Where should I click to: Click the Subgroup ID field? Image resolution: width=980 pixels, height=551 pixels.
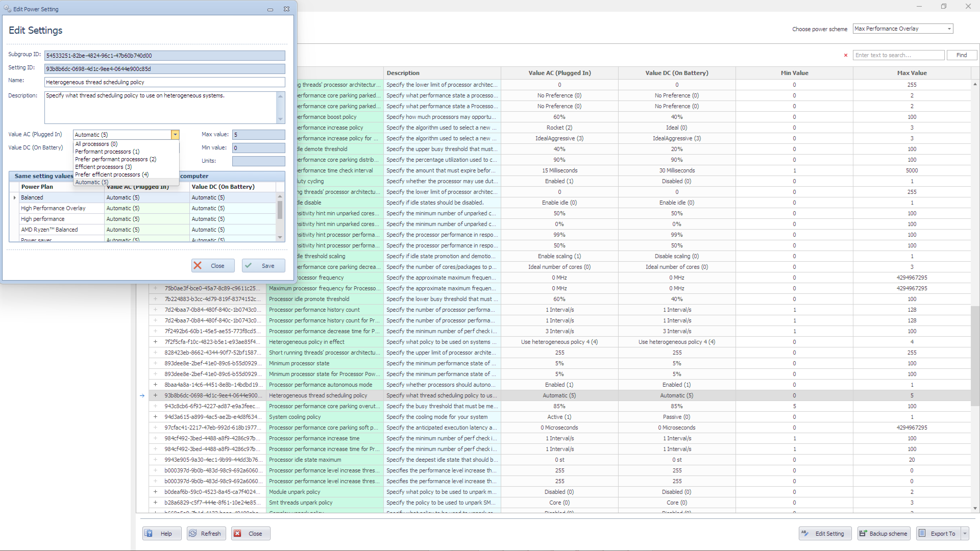[x=164, y=56]
